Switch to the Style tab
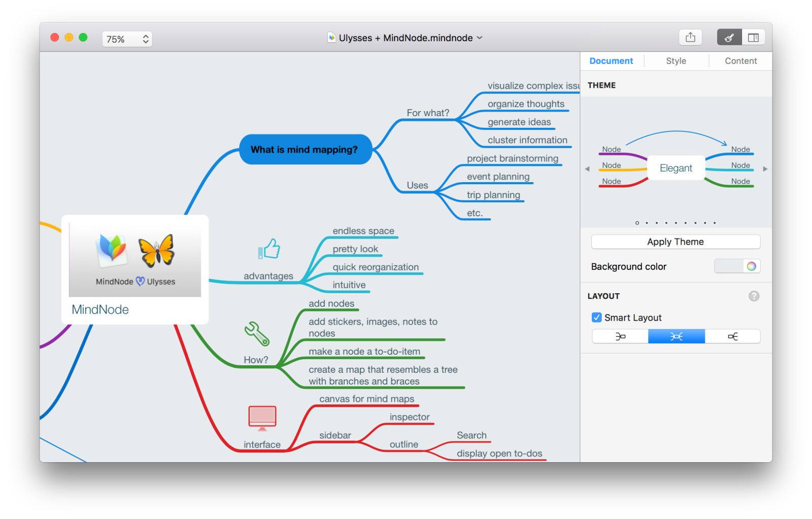Image resolution: width=812 pixels, height=519 pixels. [x=676, y=61]
